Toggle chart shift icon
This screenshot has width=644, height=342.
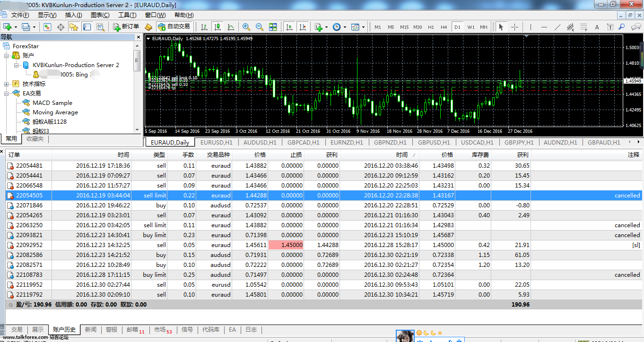point(302,27)
